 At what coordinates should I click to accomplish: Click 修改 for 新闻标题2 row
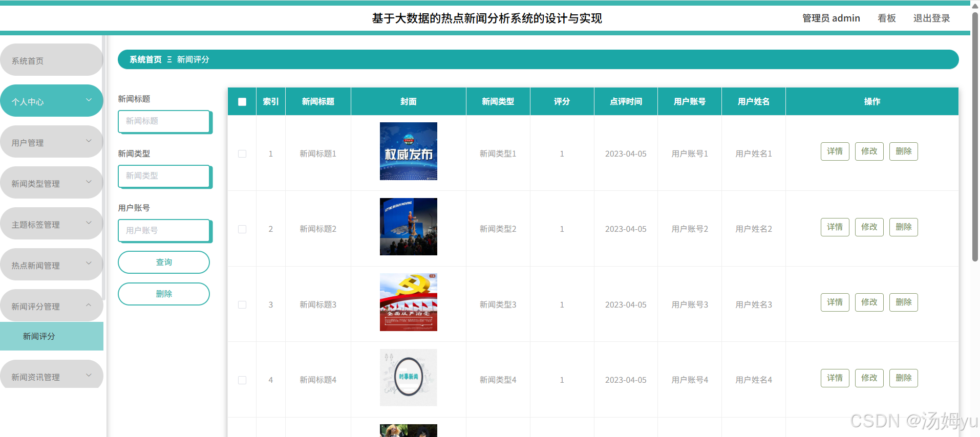869,227
